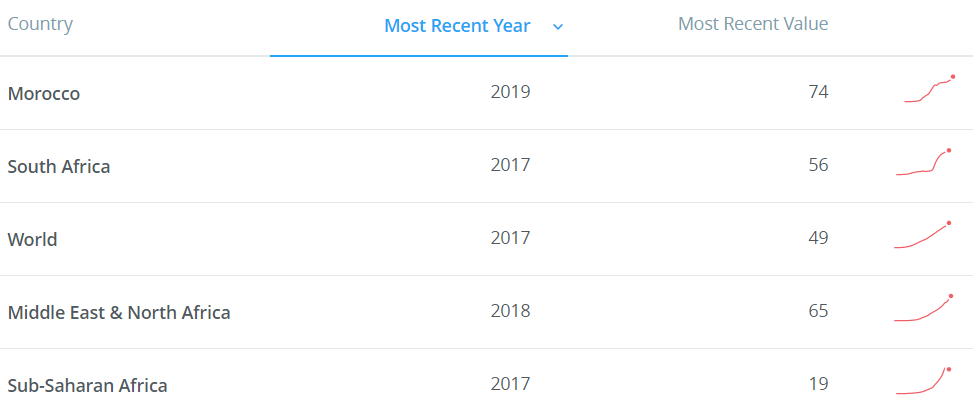This screenshot has width=973, height=412.
Task: Sort table by Most Recent Value header
Action: [753, 24]
